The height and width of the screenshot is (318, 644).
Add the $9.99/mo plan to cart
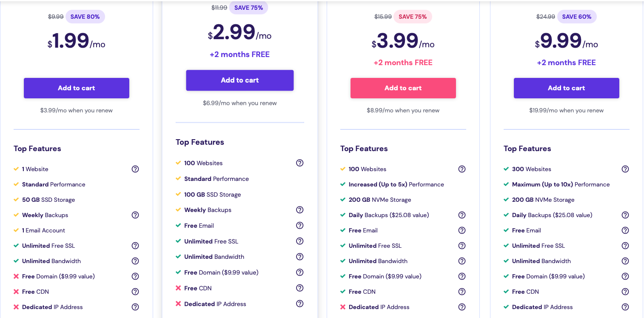[x=567, y=88]
